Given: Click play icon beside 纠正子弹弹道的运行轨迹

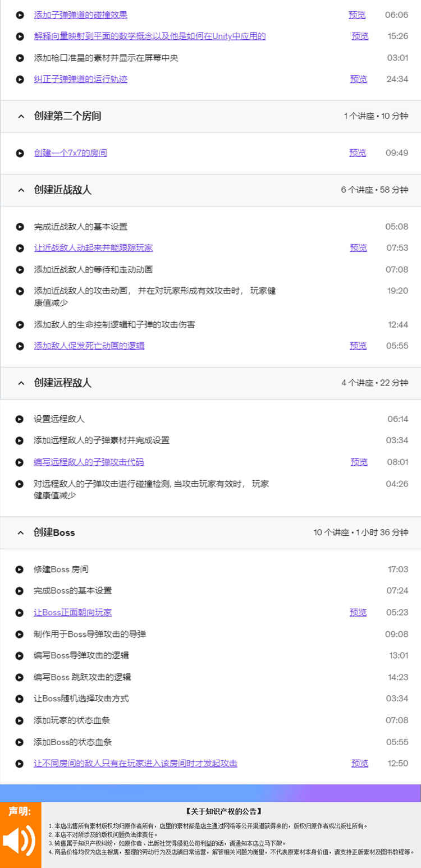Looking at the screenshot, I should coord(20,79).
